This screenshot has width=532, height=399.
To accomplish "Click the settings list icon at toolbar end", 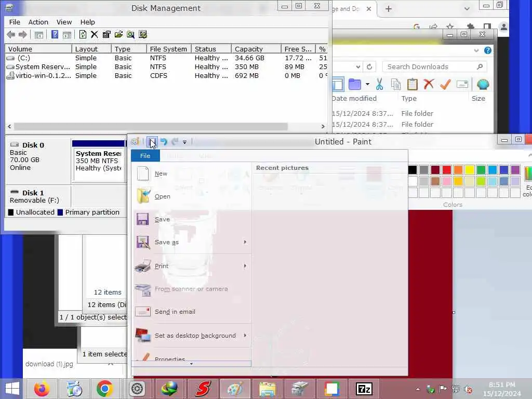I will [x=143, y=35].
